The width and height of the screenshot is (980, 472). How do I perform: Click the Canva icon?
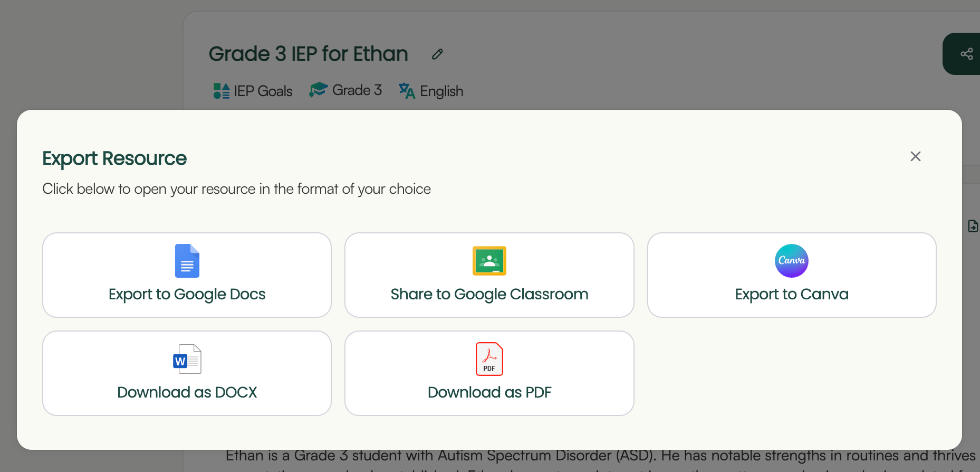click(791, 260)
